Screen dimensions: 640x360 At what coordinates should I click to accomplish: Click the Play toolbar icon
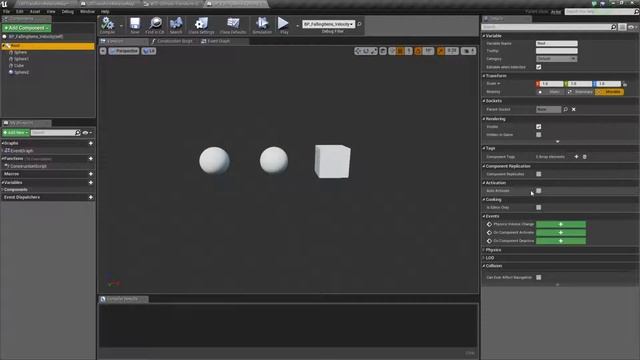click(283, 24)
